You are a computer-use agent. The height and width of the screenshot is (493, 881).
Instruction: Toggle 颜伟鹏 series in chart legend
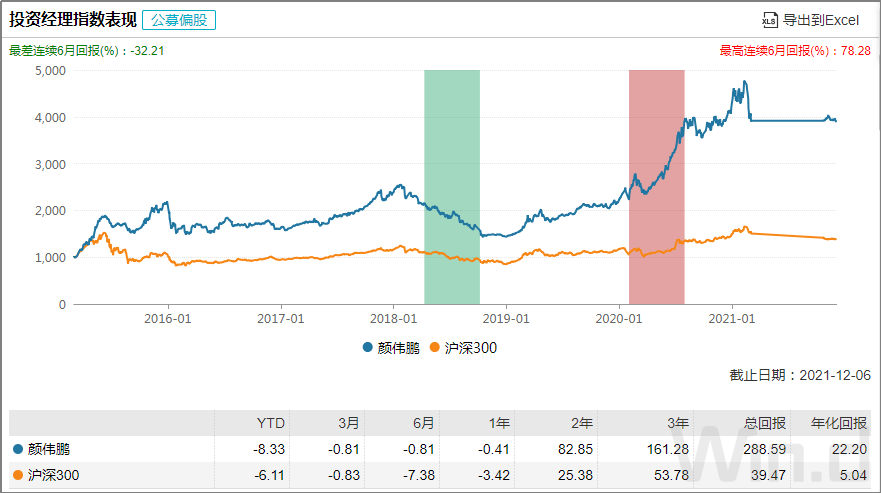pyautogui.click(x=398, y=348)
